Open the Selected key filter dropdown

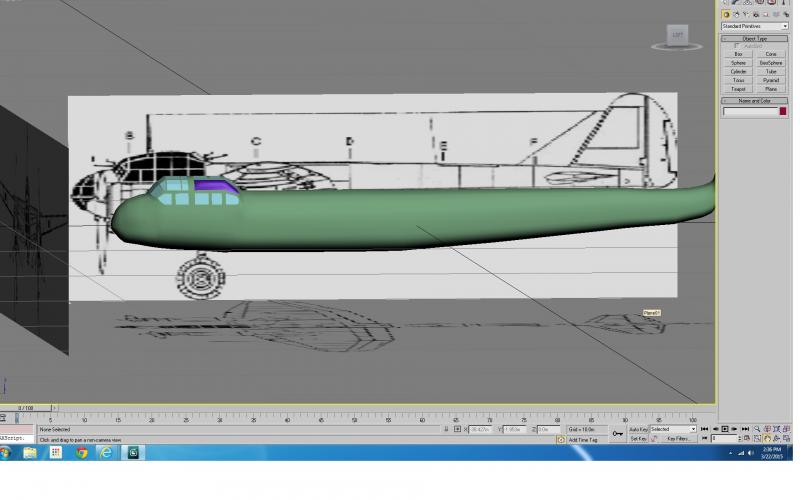(x=673, y=429)
